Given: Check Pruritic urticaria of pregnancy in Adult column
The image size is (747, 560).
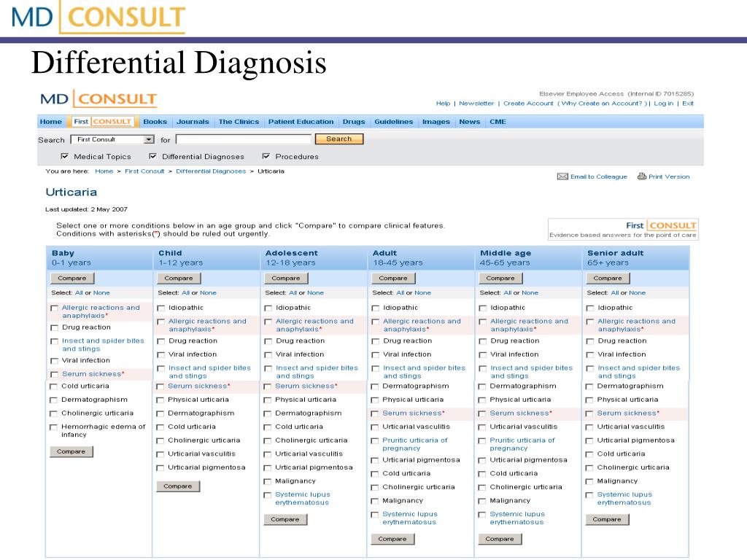Looking at the screenshot, I should tap(374, 441).
